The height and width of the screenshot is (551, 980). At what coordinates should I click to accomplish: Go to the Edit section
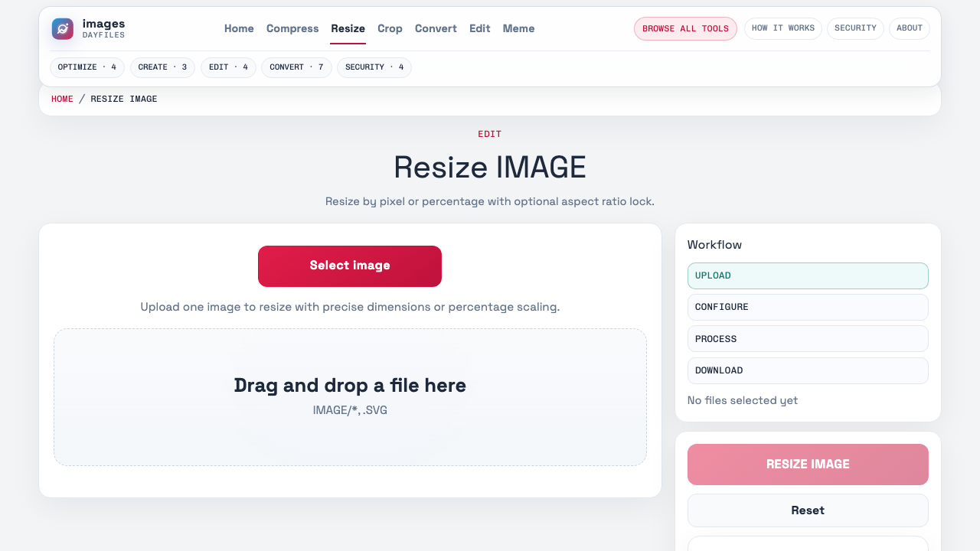pos(479,28)
